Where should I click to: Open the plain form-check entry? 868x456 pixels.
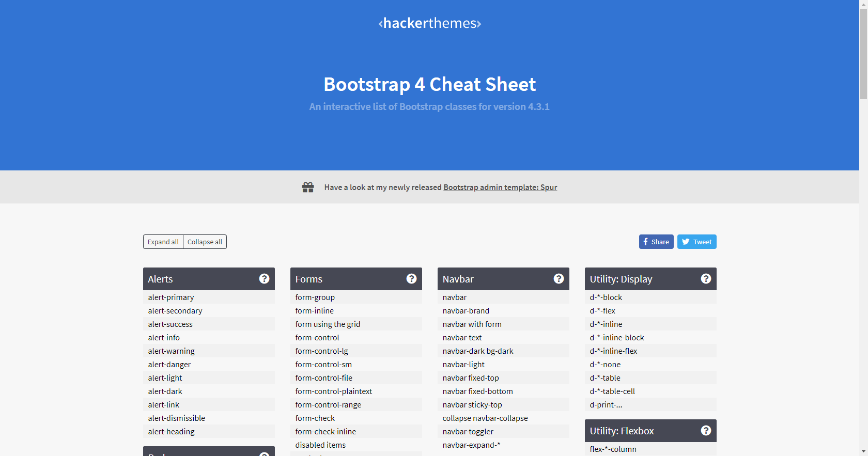point(356,418)
